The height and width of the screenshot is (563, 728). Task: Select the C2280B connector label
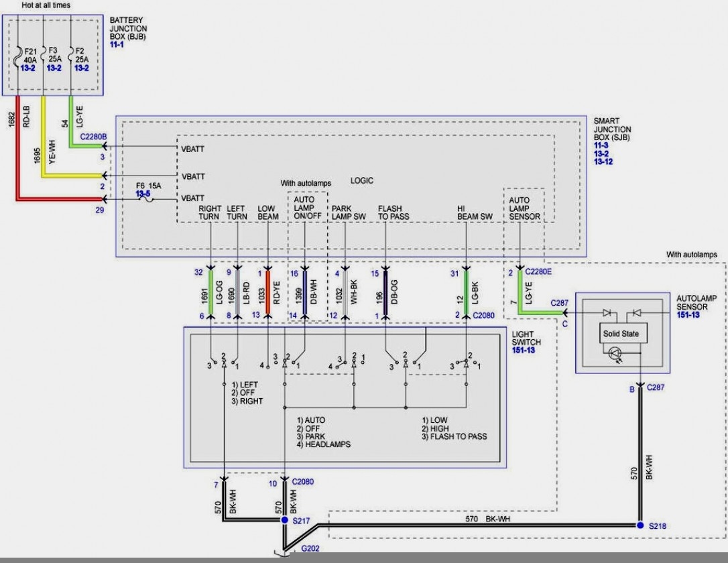[93, 137]
